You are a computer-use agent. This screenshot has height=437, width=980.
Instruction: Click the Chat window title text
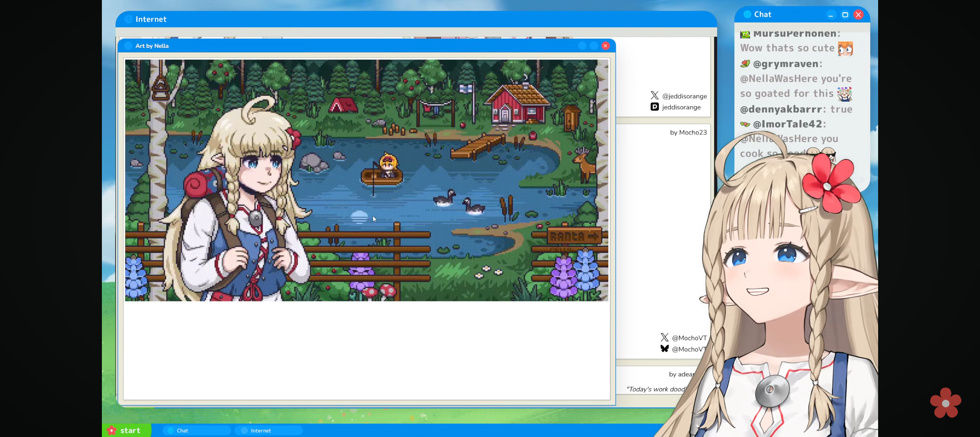tap(763, 15)
